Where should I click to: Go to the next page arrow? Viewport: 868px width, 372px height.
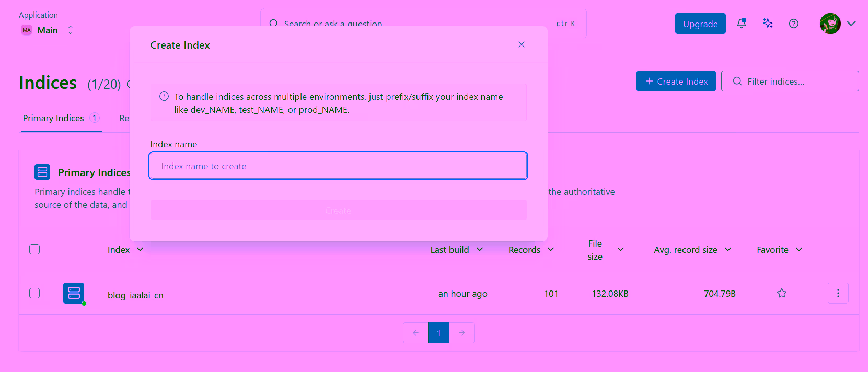462,333
